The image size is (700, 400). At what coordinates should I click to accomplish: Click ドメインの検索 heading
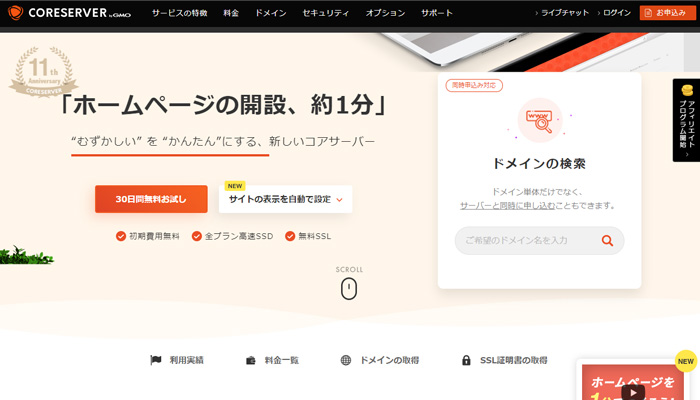click(539, 163)
